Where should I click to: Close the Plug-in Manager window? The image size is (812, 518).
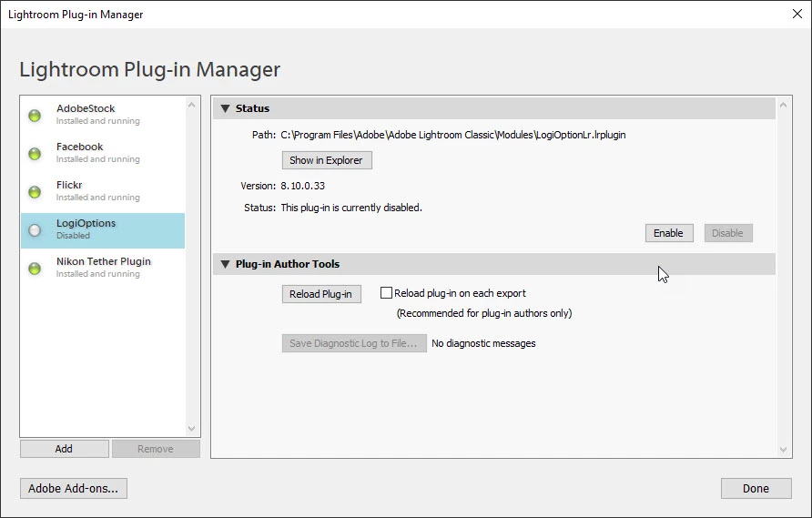[797, 14]
